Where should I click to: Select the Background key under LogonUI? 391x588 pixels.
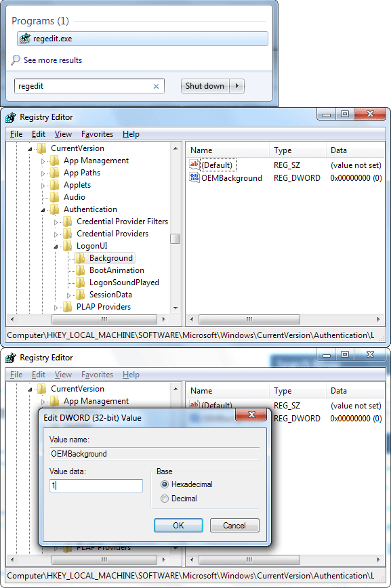coord(110,258)
